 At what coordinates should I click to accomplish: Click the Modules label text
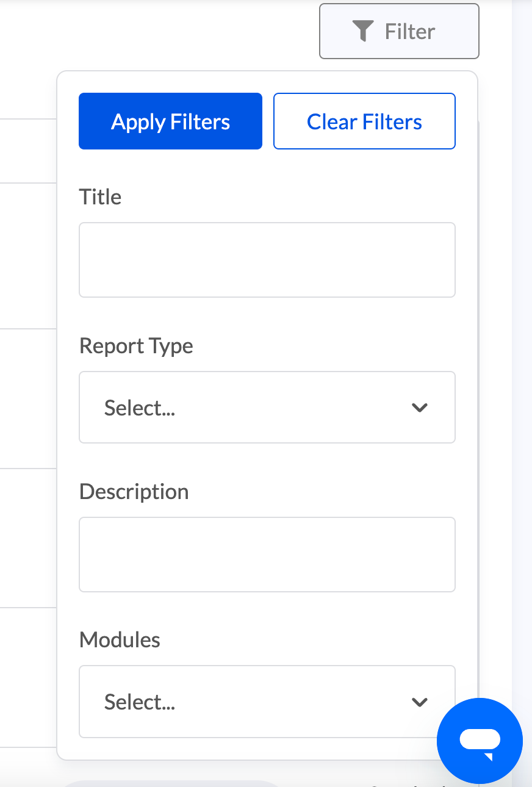(120, 640)
